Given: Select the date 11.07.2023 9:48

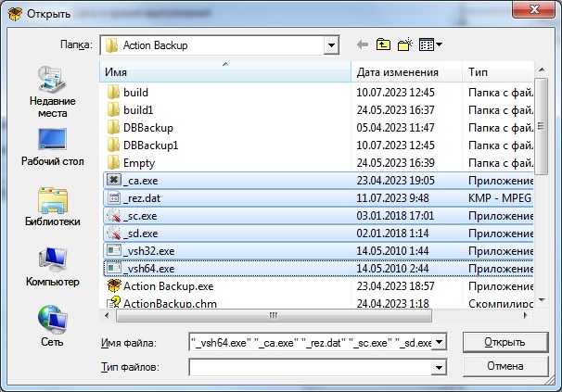Looking at the screenshot, I should tap(392, 197).
